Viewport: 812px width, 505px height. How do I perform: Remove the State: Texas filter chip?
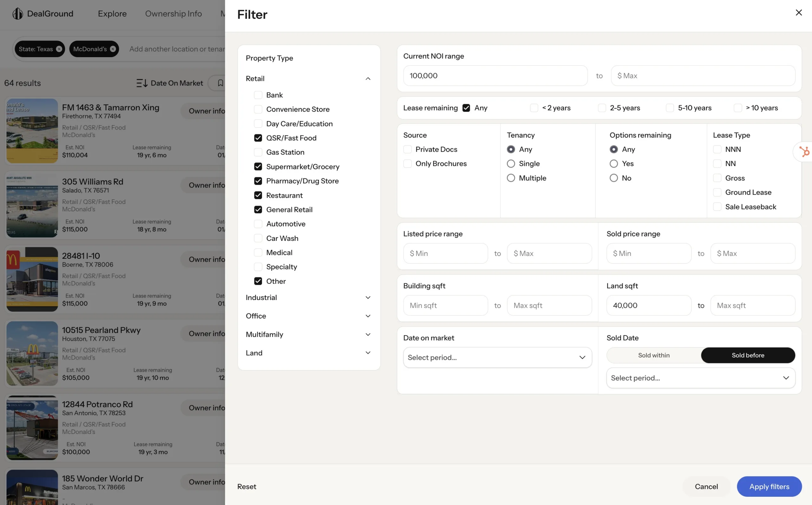(59, 49)
